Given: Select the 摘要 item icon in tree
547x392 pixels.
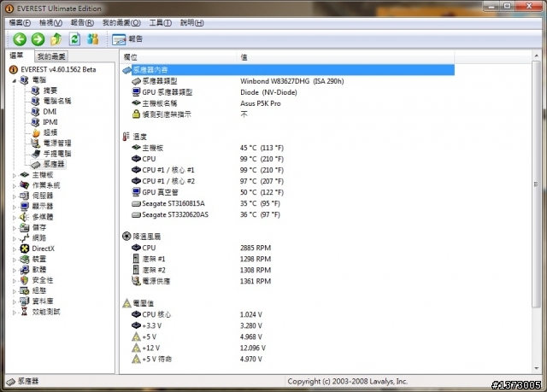Looking at the screenshot, I should (35, 91).
